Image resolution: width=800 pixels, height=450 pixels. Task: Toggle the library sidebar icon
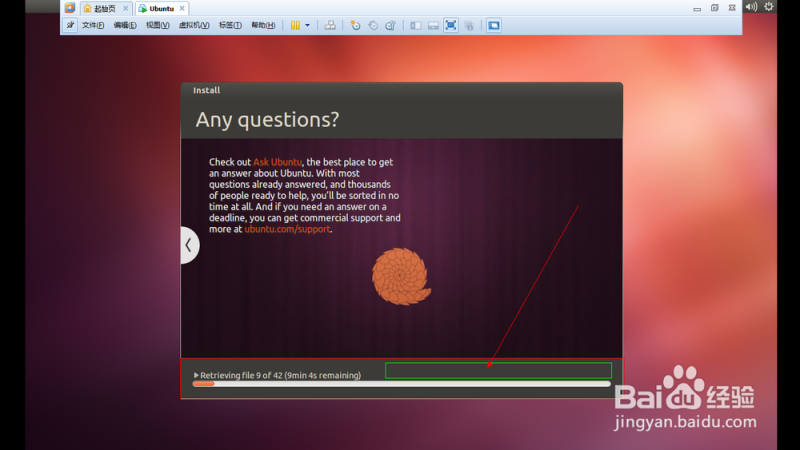point(416,25)
